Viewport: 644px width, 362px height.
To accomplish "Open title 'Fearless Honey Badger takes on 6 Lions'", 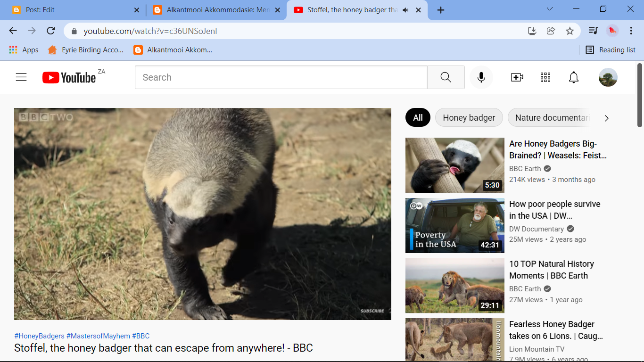I will [556, 330].
